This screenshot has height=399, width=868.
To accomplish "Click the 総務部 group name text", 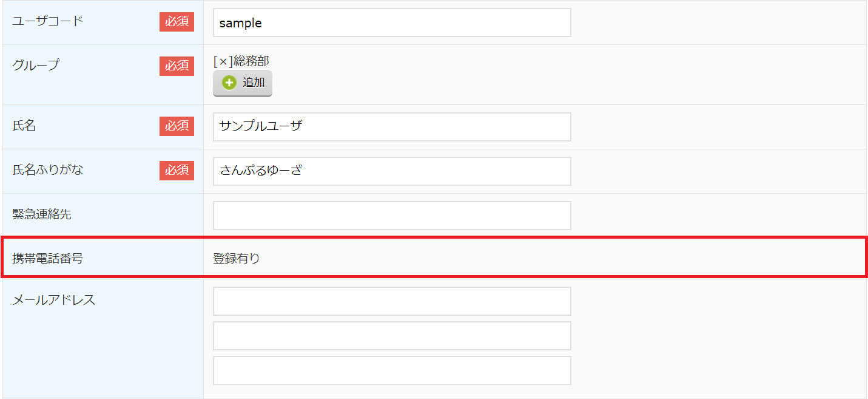I will [251, 61].
